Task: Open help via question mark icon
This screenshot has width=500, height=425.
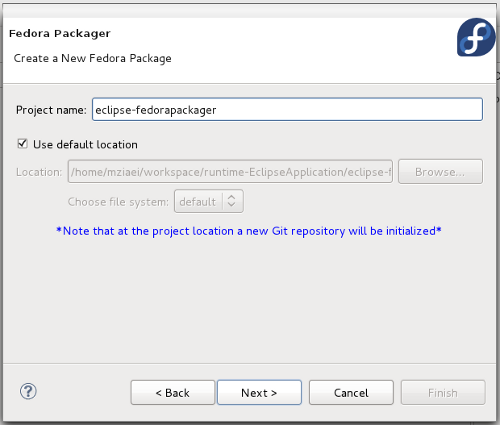Action: (x=28, y=391)
